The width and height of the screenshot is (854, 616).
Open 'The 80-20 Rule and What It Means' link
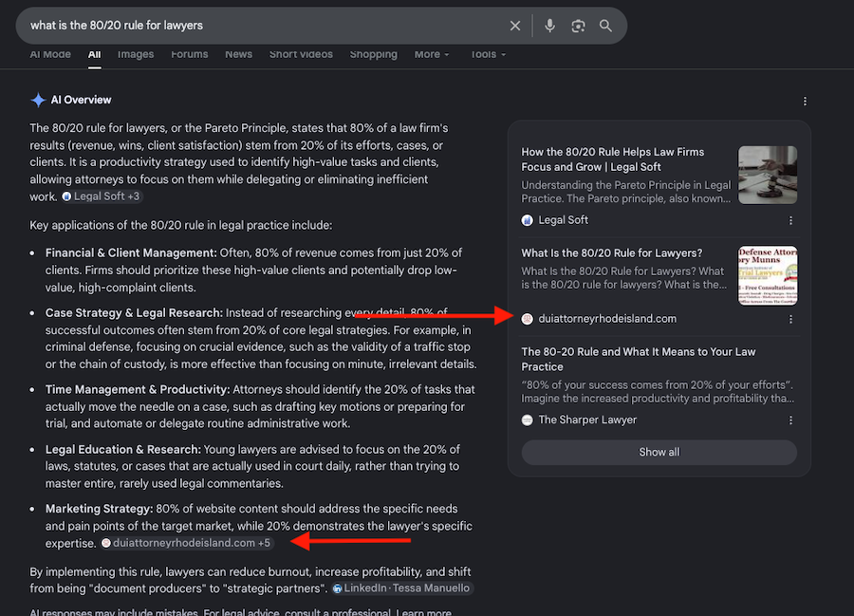pos(639,360)
